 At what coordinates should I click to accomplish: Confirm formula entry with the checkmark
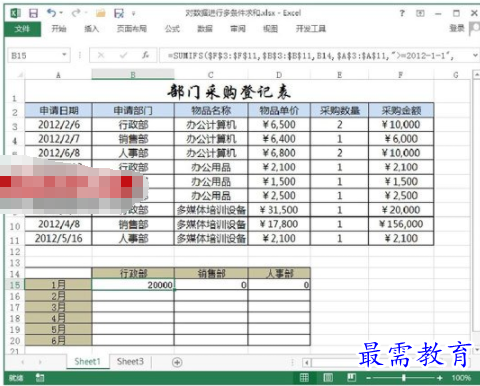click(x=123, y=55)
